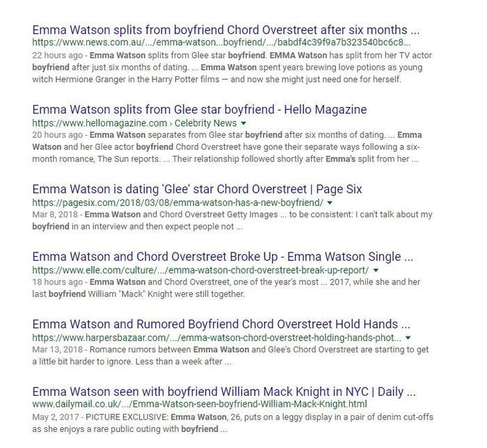
Task: Open the Hello Magazine result title
Action: pos(199,110)
